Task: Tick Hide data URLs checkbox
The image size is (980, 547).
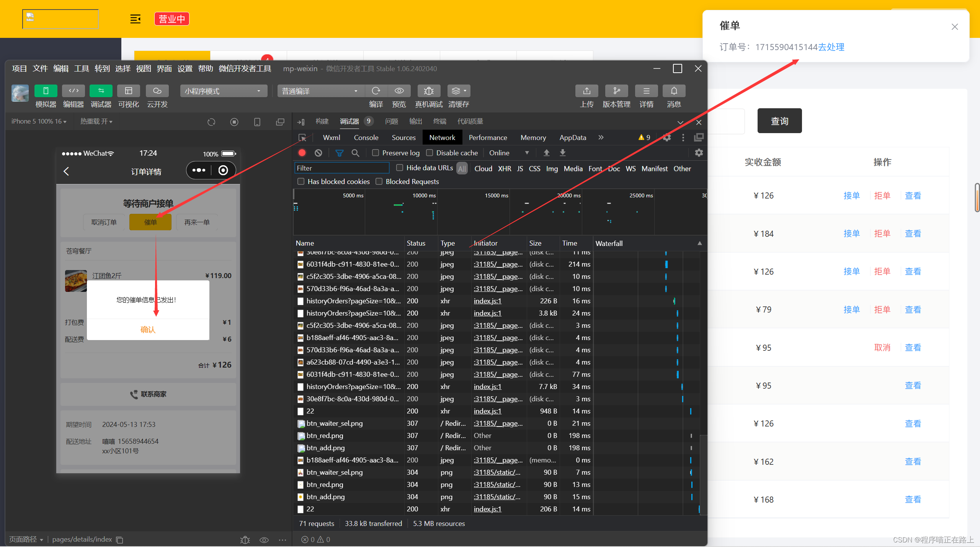Action: pos(400,168)
